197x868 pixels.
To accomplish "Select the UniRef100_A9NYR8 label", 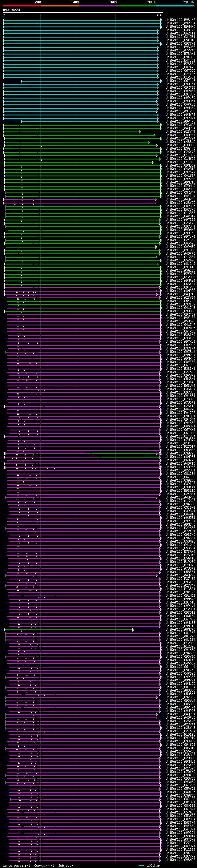I will (180, 115).
